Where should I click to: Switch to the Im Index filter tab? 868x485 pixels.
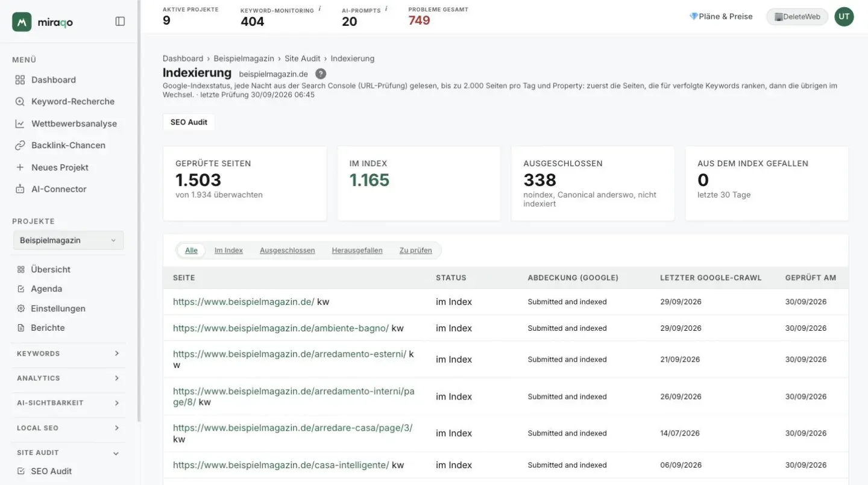[228, 250]
